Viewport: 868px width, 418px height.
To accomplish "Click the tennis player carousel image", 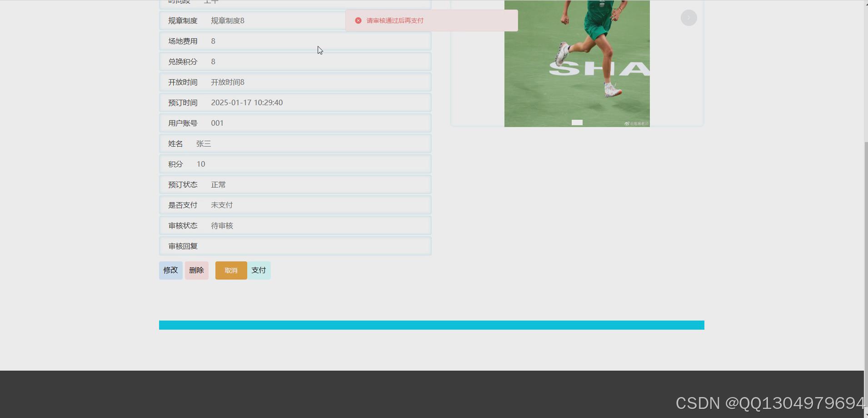I will tap(577, 64).
